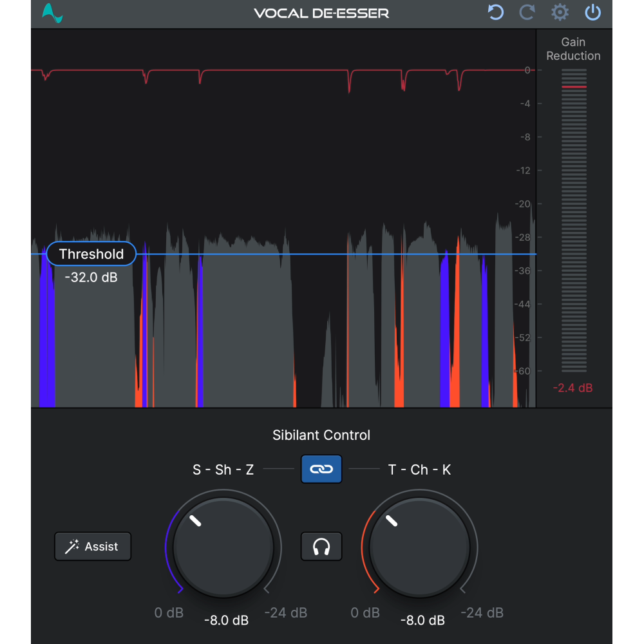Unlink the S-Sh-Z and T-Ch-K controls

(x=321, y=469)
